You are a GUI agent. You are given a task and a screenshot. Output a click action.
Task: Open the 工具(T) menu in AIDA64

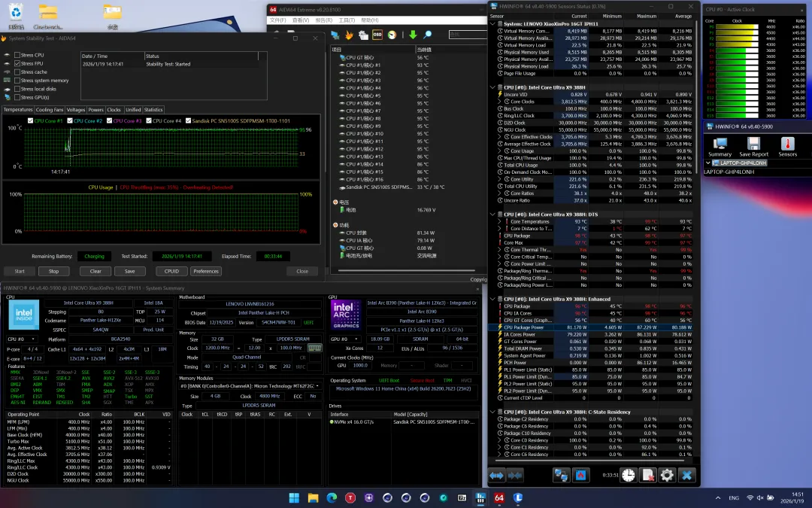(347, 20)
